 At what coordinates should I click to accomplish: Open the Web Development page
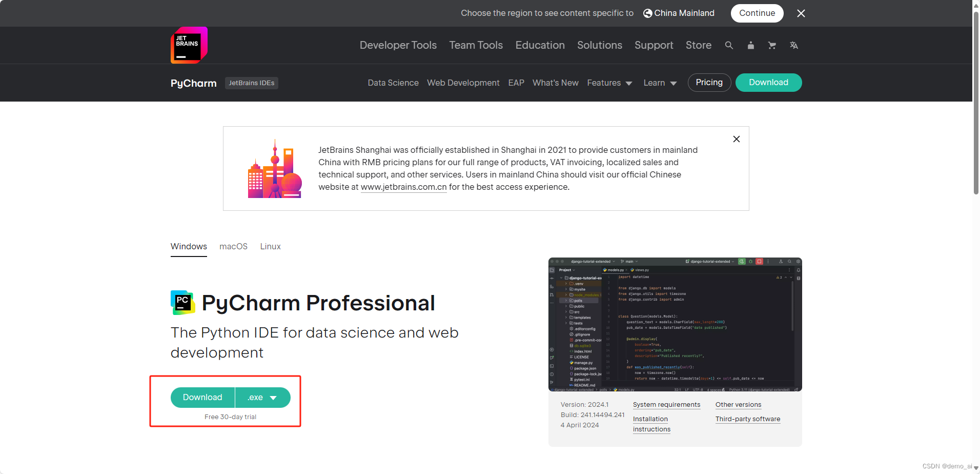(x=463, y=83)
